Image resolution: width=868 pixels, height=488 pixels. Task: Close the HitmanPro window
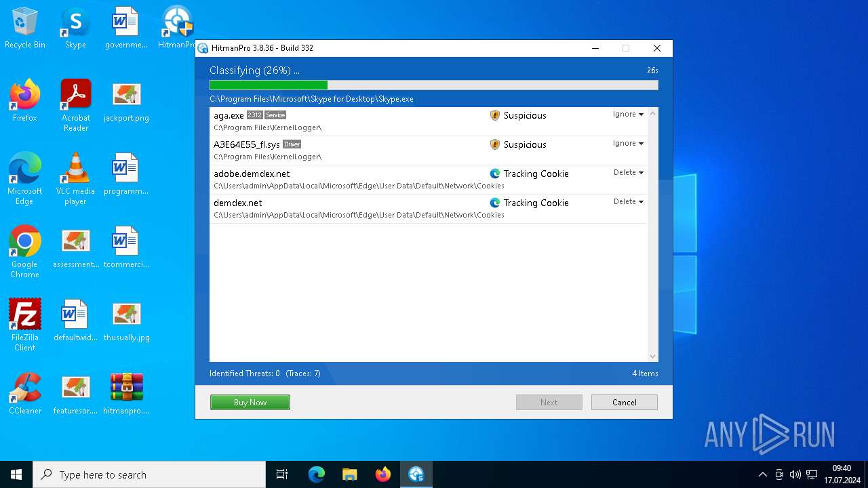pyautogui.click(x=656, y=48)
